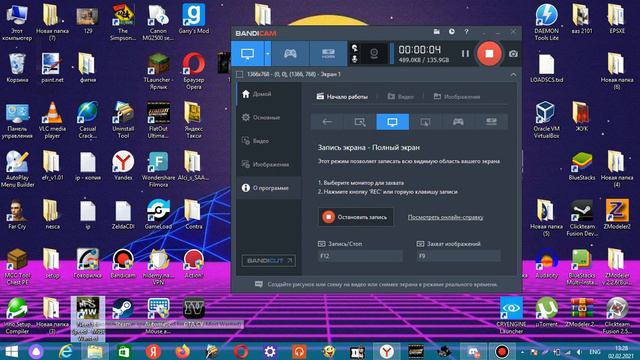640x360 pixels.
Task: Open the VLC media player desktop icon
Action: click(x=52, y=120)
